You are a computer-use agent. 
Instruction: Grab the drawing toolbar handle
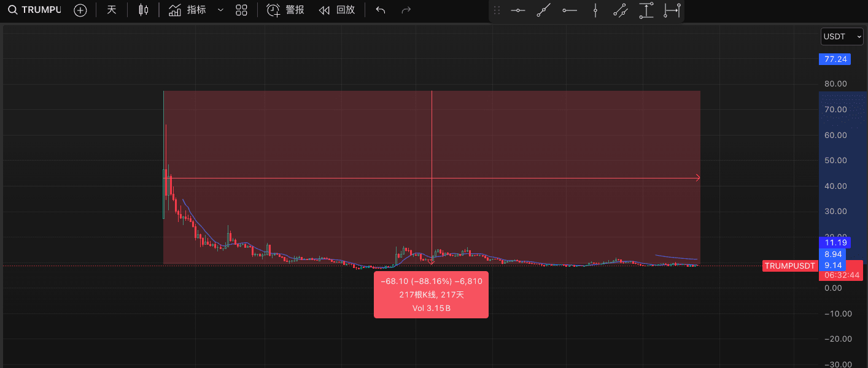click(x=497, y=10)
